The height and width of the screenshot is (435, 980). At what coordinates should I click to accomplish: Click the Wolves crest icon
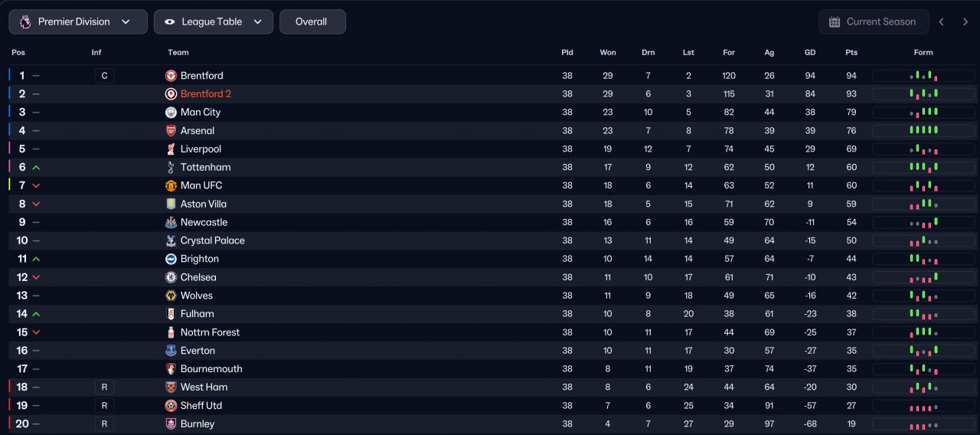[171, 296]
